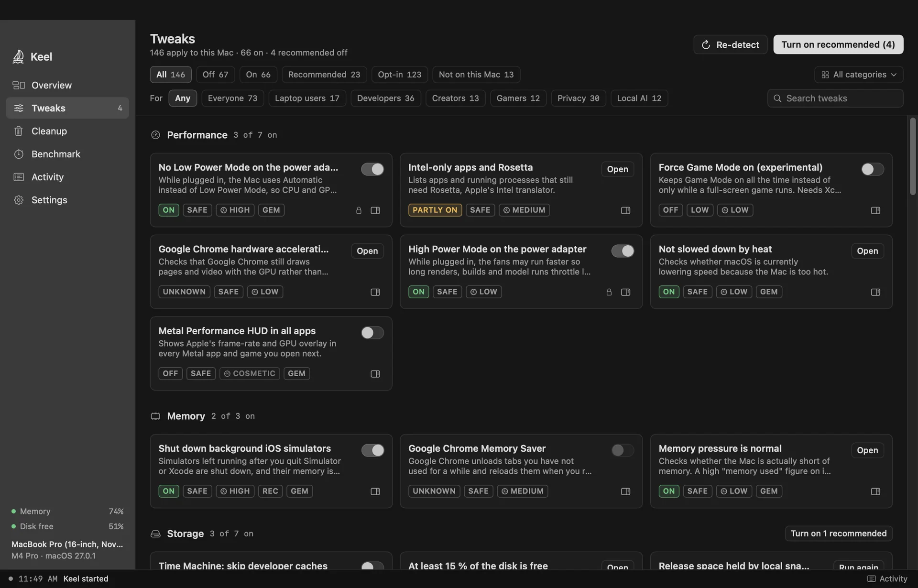Open the All categories dropdown
918x588 pixels.
[x=859, y=75]
